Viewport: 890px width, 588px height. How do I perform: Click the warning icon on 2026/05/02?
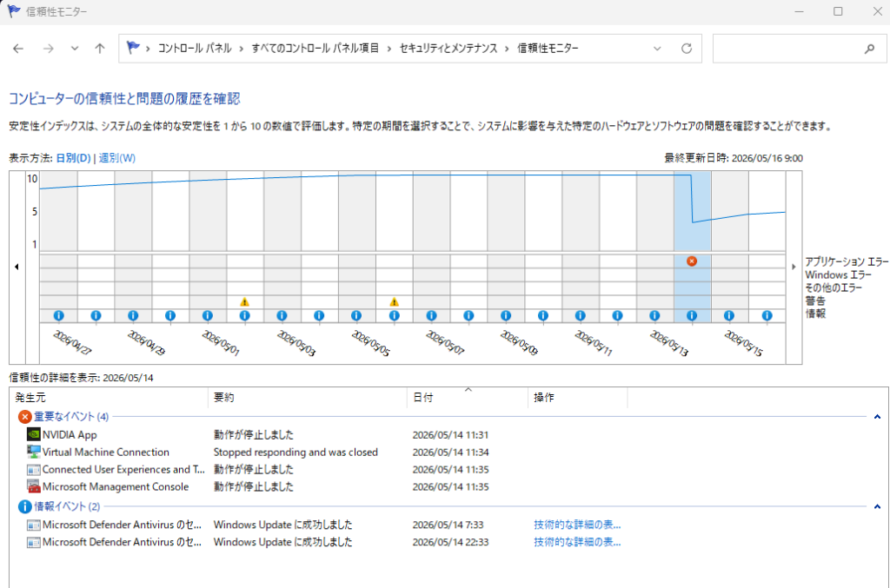pyautogui.click(x=244, y=302)
